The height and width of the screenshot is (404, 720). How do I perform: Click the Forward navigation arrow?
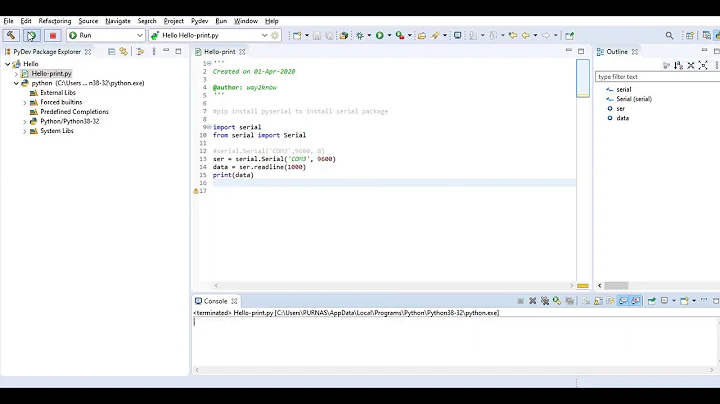pyautogui.click(x=546, y=35)
